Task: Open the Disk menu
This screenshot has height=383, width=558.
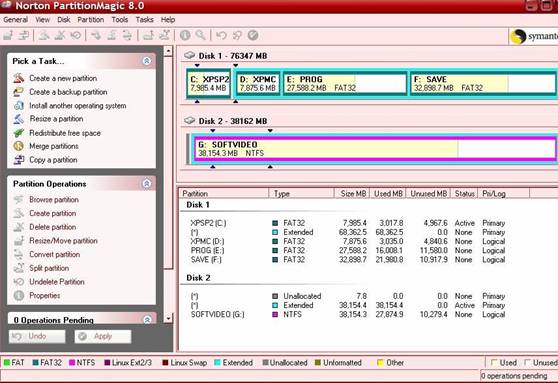Action: [x=64, y=20]
